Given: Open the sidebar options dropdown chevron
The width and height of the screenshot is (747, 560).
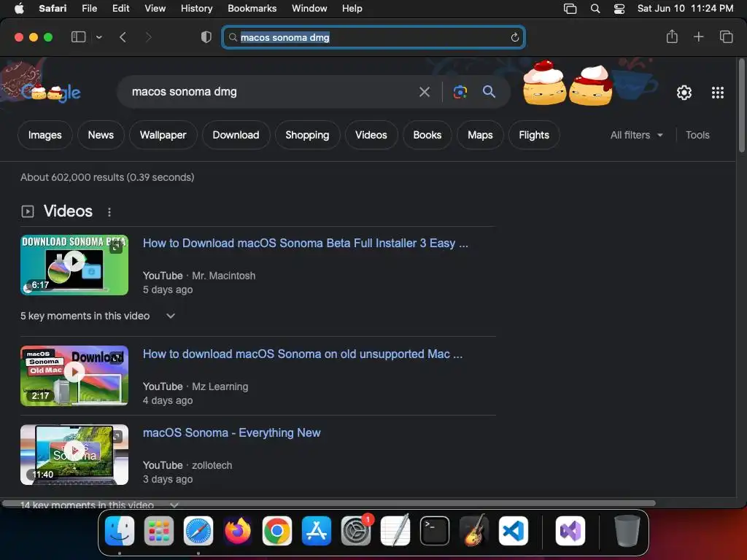Looking at the screenshot, I should pos(99,37).
